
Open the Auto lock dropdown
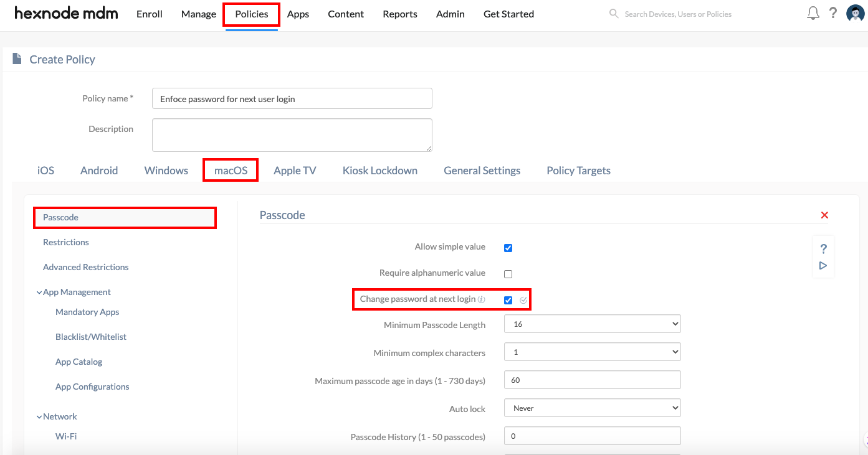coord(592,408)
